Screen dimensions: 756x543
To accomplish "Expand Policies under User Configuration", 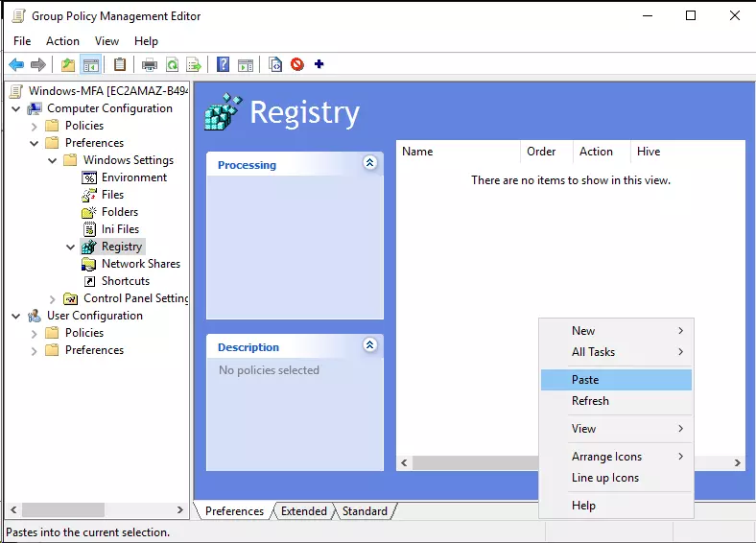I will pyautogui.click(x=34, y=334).
